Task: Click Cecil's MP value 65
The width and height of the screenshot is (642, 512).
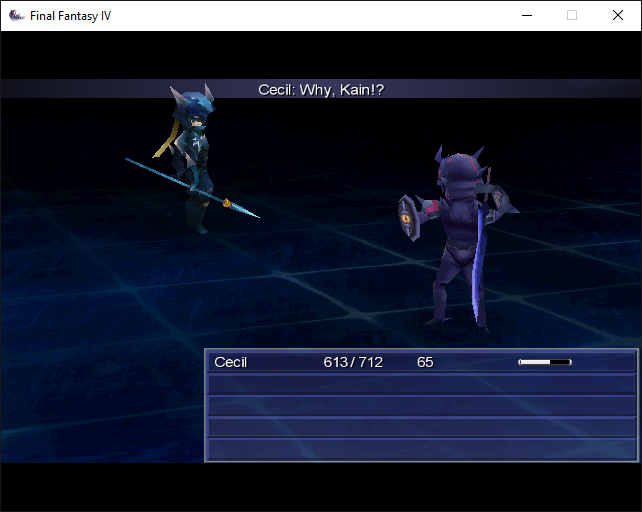Action: click(x=425, y=362)
